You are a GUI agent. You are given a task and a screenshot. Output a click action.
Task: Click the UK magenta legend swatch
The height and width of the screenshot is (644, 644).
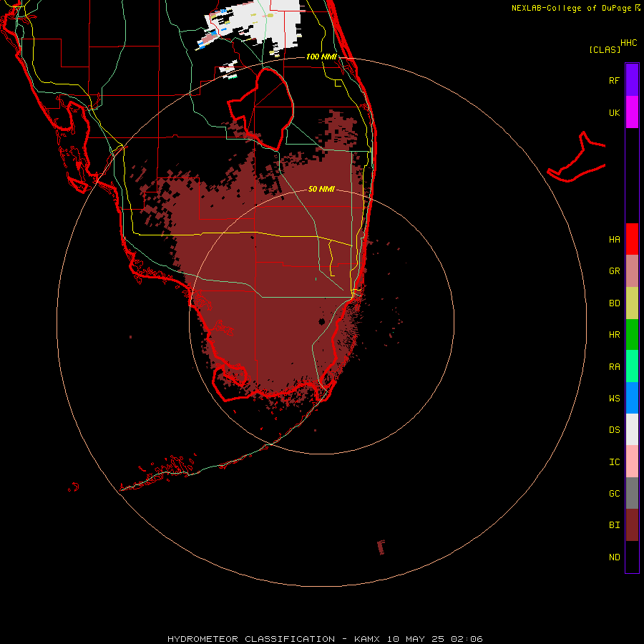point(632,112)
